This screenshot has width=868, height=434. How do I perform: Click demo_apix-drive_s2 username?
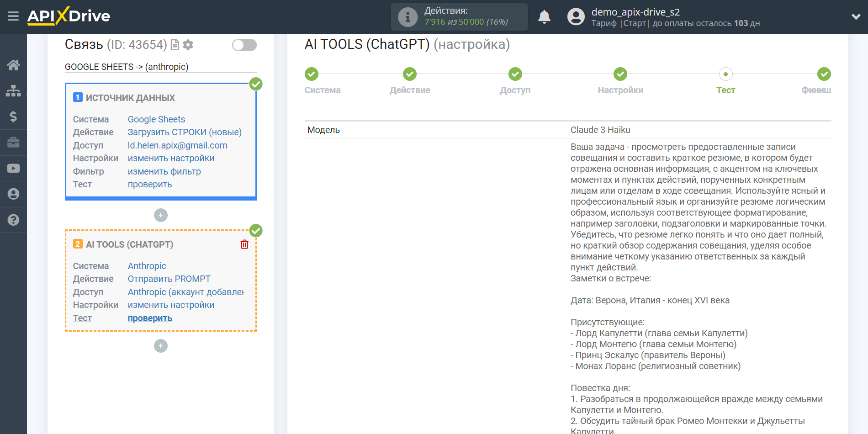coord(635,12)
